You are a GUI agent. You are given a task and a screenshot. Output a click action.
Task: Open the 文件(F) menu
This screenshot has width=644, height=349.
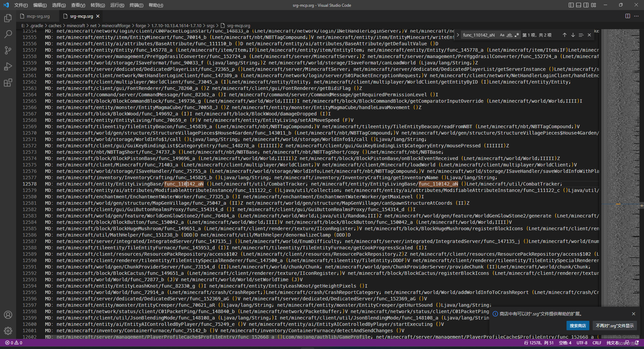point(21,5)
